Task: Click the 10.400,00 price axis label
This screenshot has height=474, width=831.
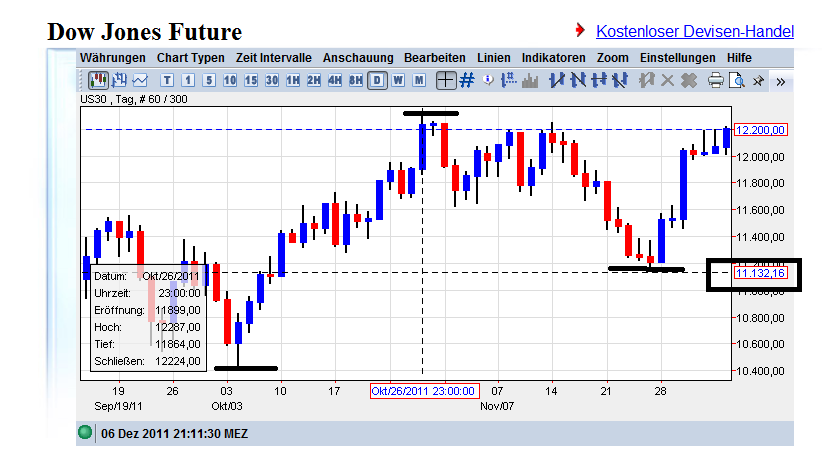Action: click(761, 371)
